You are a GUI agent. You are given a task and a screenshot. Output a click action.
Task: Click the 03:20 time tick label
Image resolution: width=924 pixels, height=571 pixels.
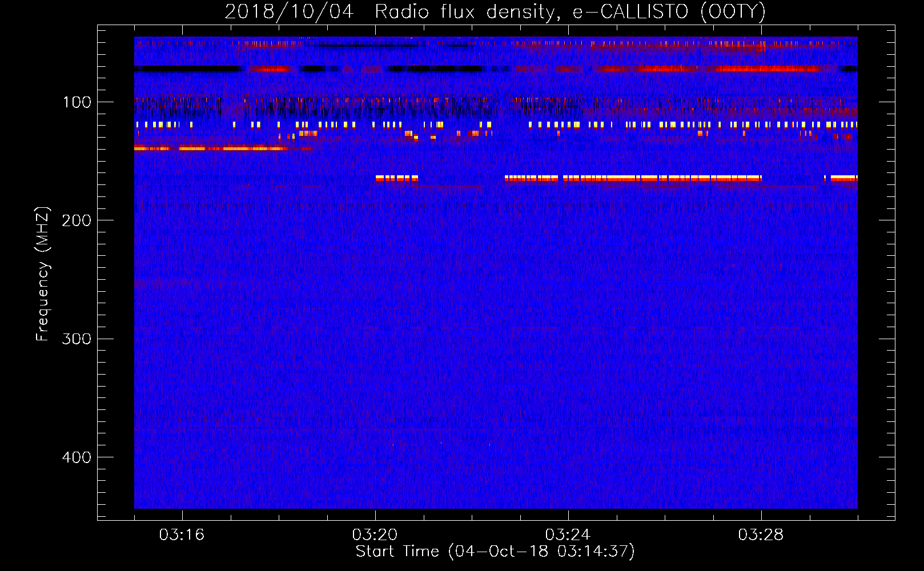375,534
